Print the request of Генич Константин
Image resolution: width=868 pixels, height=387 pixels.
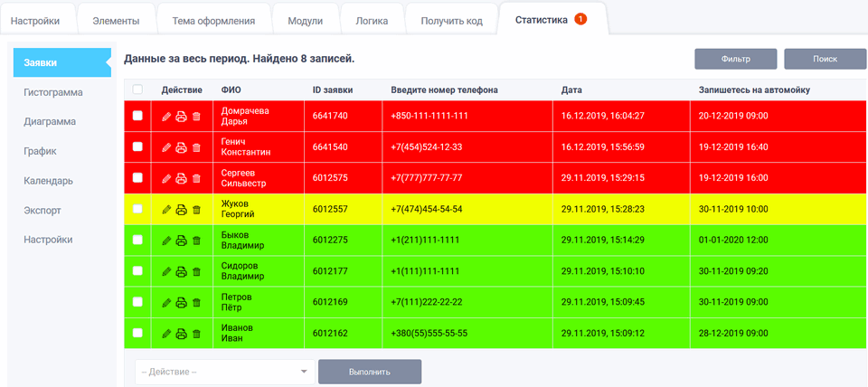(181, 147)
